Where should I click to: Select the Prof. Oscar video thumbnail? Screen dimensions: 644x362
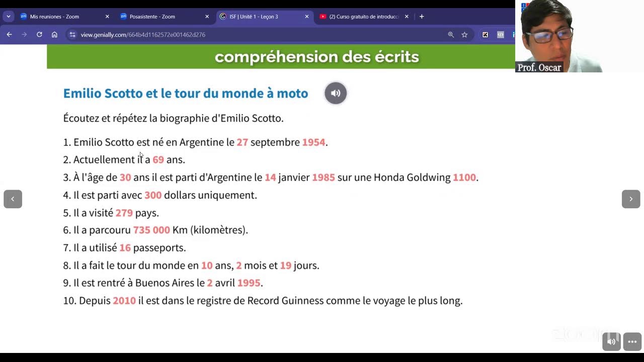pos(580,36)
